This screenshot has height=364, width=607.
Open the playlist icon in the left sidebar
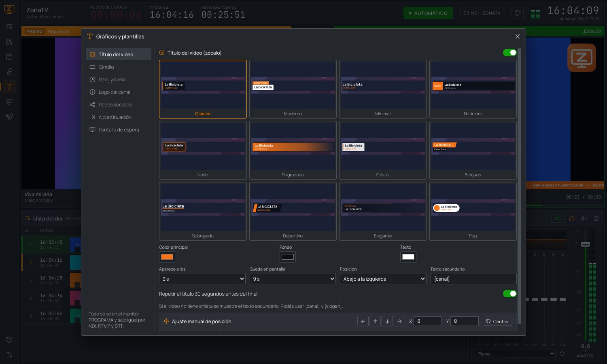pyautogui.click(x=9, y=27)
